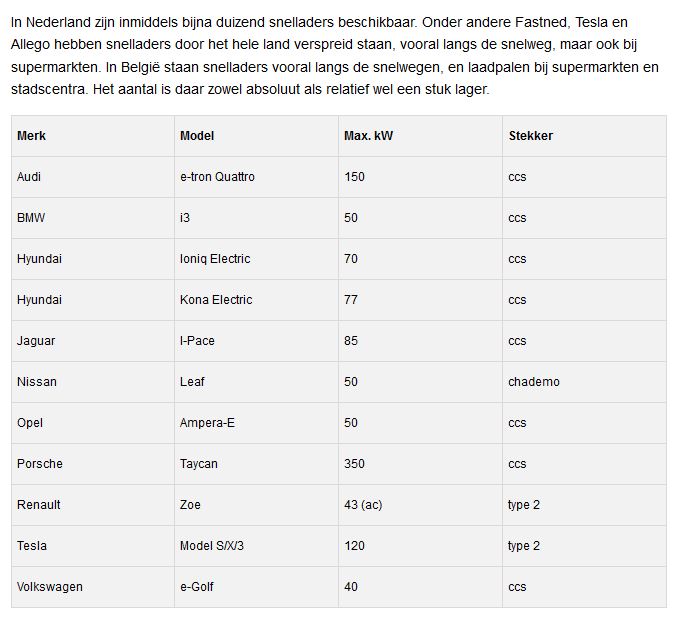Click the Ampera-E model cell
Image resolution: width=684 pixels, height=625 pixels.
pos(207,423)
